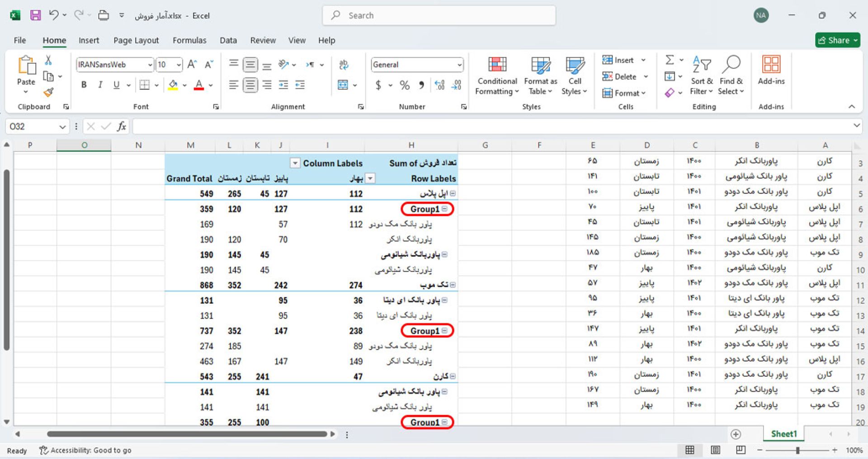Open the font size dropdown
The width and height of the screenshot is (868, 459).
pos(178,65)
